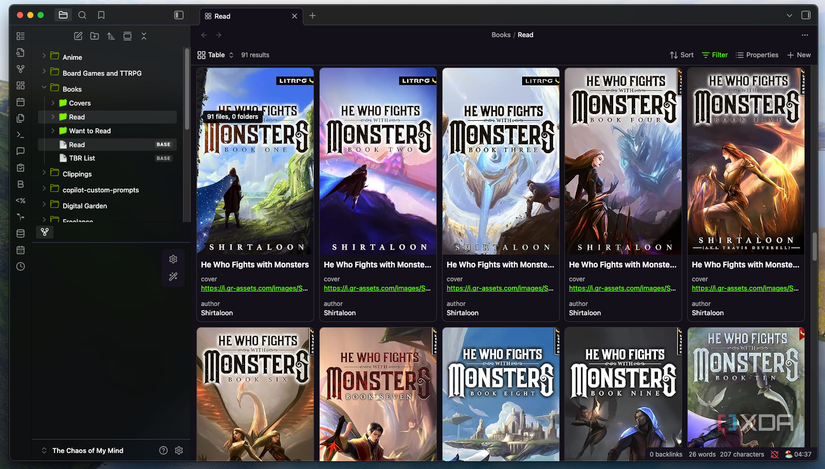
Task: Click the main view vertical scrollbar
Action: [815, 245]
